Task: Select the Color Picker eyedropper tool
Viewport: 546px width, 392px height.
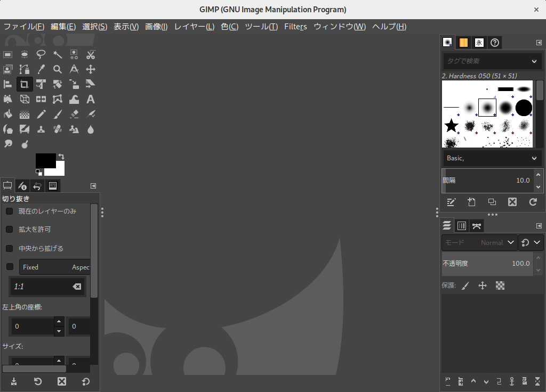Action: (x=41, y=69)
